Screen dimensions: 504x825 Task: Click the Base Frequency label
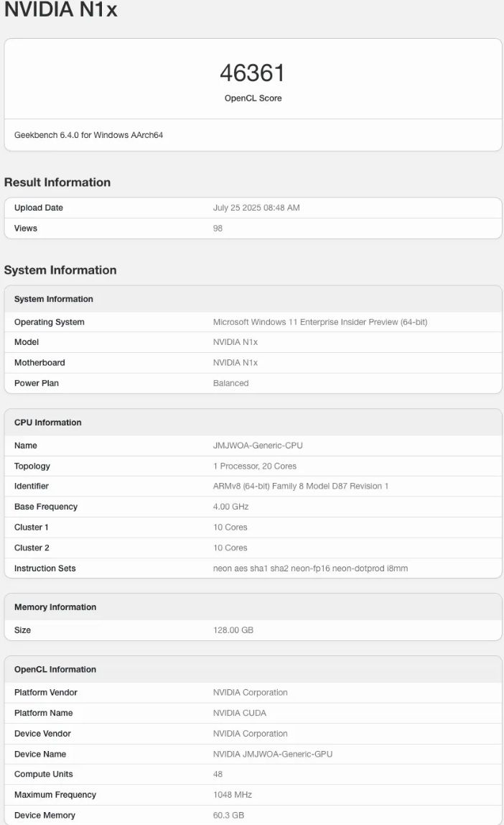click(x=46, y=507)
